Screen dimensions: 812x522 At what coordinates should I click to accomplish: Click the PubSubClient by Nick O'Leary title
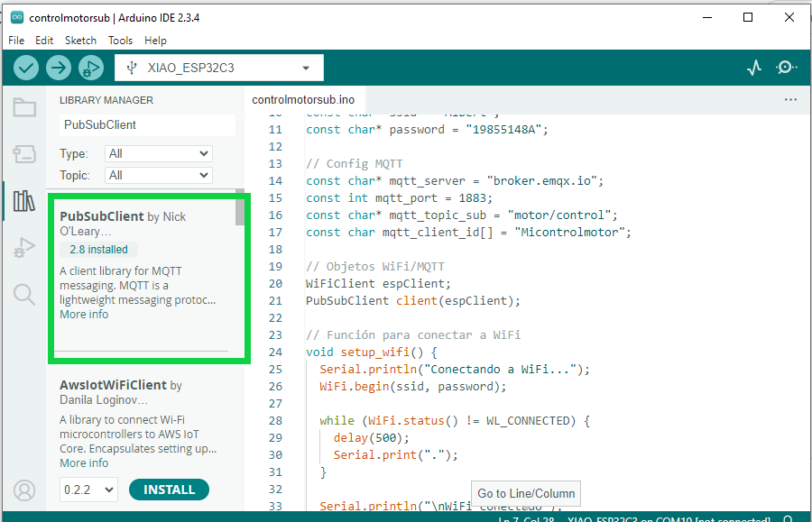pos(123,224)
